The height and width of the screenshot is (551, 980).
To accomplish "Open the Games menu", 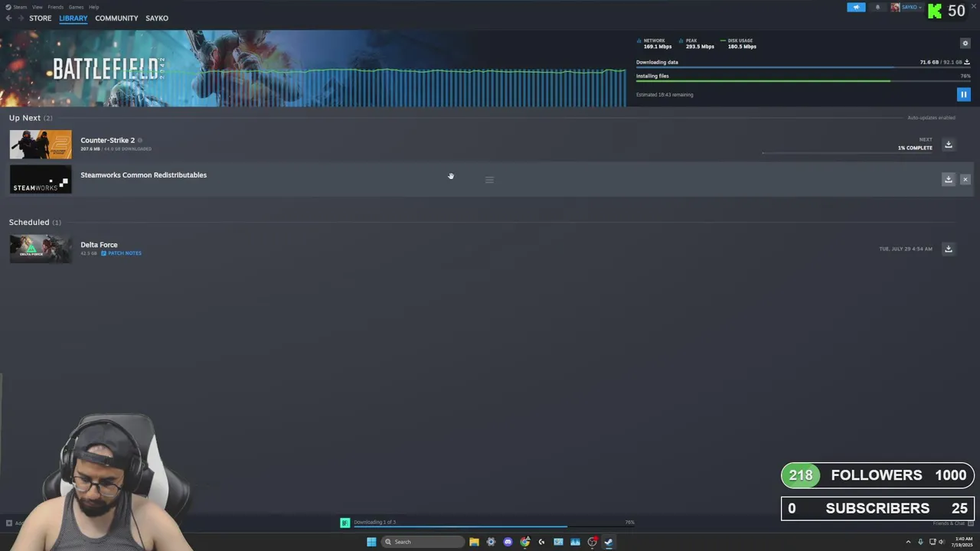I will pos(76,7).
